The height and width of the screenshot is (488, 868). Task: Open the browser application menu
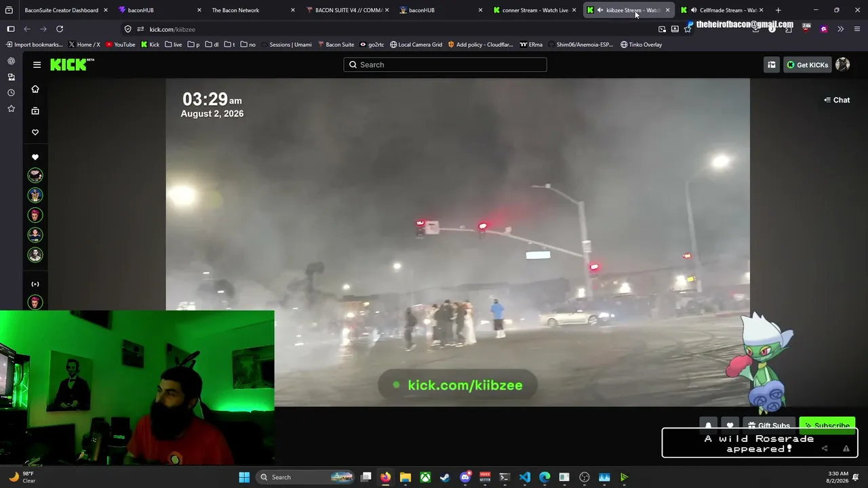[857, 29]
